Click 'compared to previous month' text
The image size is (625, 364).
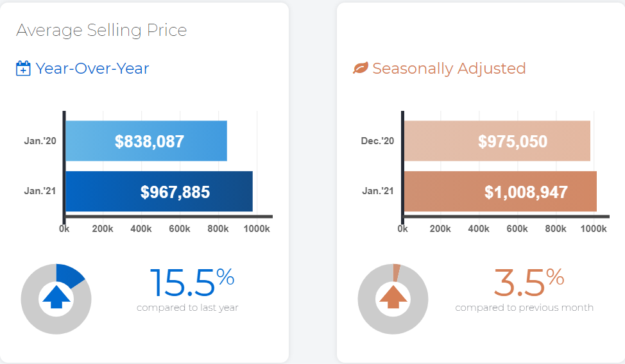pos(524,308)
